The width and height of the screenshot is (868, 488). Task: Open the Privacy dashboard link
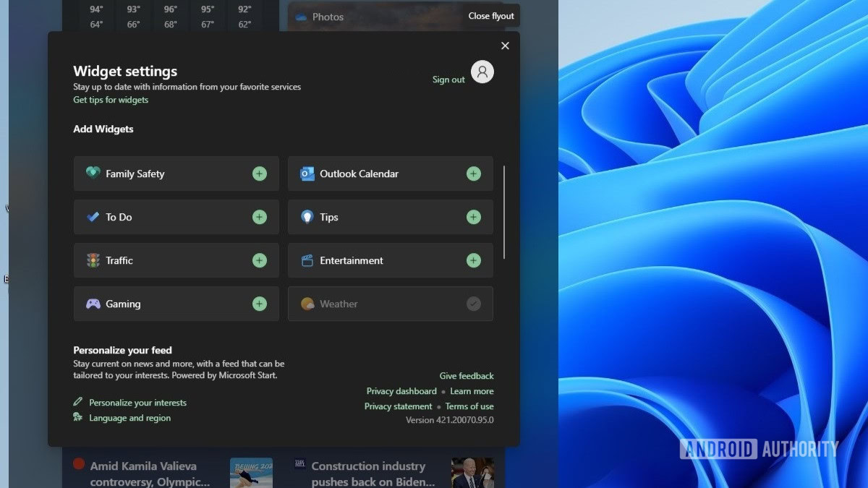point(401,391)
